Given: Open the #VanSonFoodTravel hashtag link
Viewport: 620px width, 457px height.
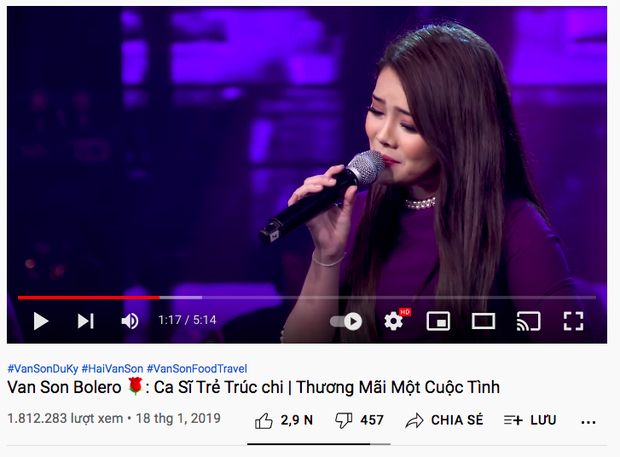Looking at the screenshot, I should pyautogui.click(x=197, y=369).
